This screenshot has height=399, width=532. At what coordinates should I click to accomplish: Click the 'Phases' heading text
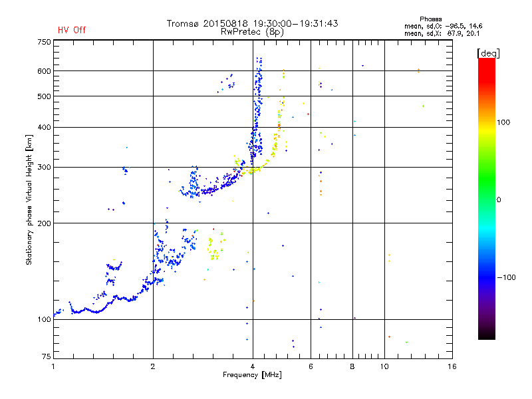click(430, 19)
